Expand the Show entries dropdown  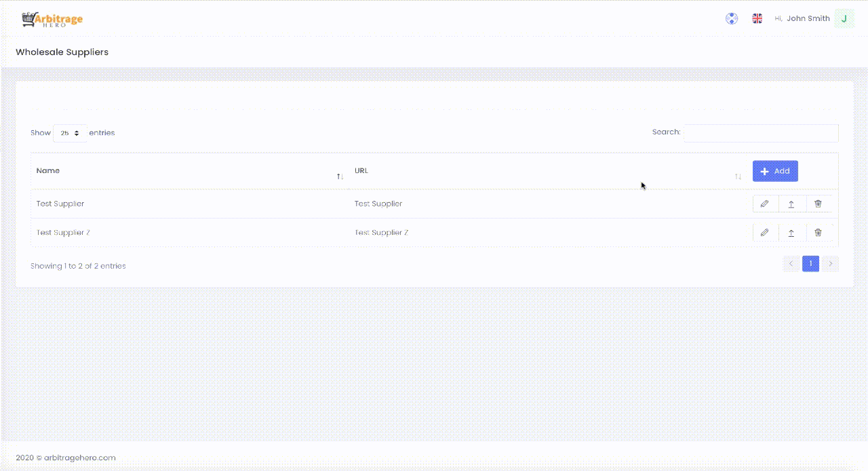(70, 133)
